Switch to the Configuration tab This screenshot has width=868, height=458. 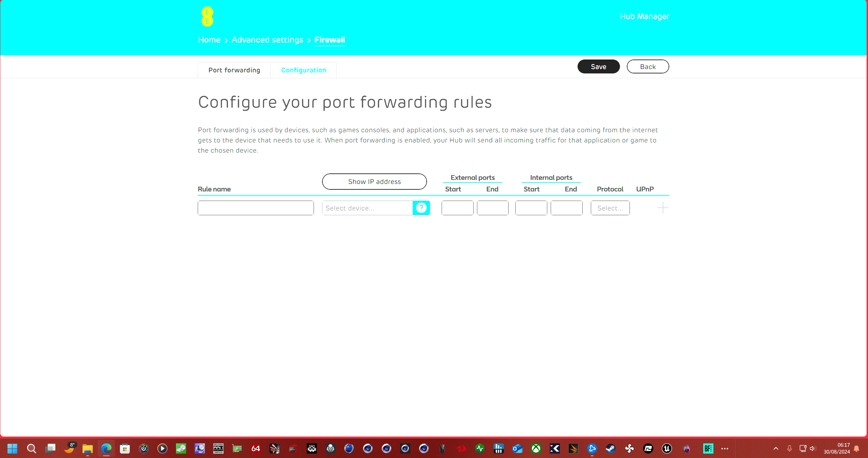(303, 70)
